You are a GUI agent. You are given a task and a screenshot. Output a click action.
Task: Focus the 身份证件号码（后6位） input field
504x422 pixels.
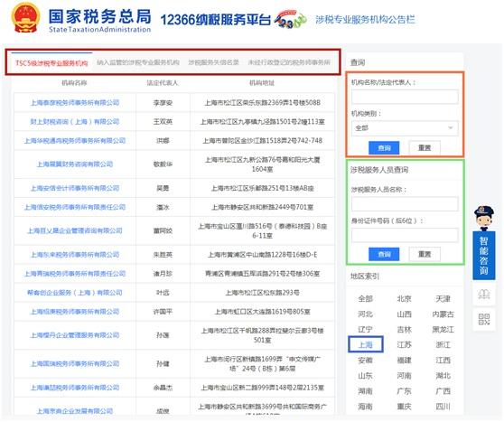pos(405,235)
